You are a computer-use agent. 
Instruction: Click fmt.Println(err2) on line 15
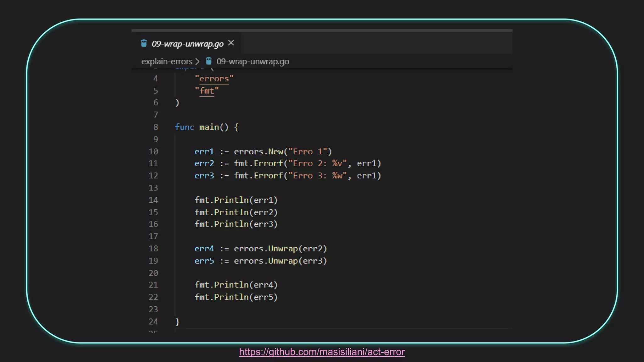coord(236,212)
